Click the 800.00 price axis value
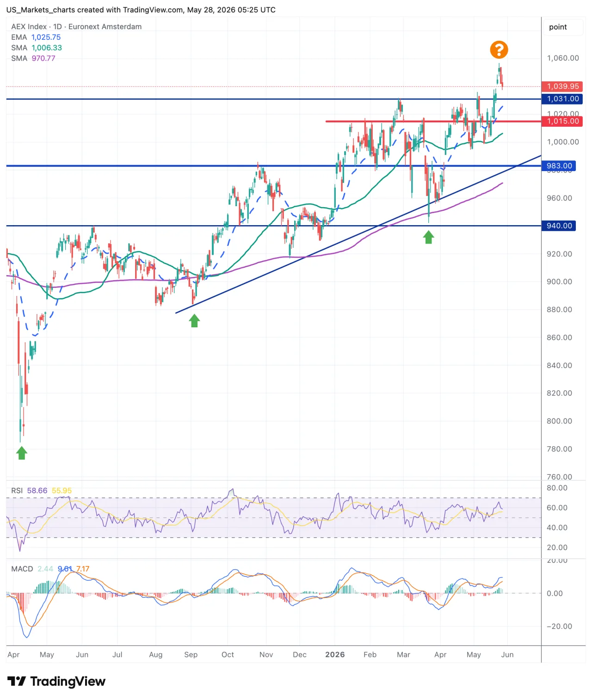 pyautogui.click(x=560, y=421)
